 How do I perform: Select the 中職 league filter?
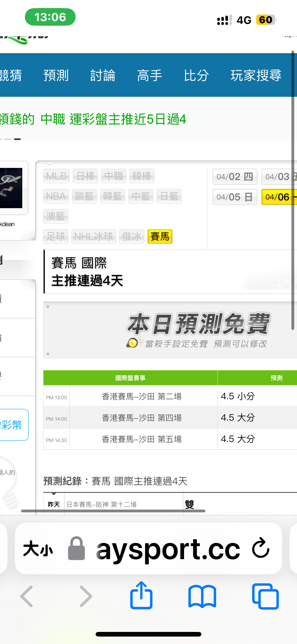point(114,176)
